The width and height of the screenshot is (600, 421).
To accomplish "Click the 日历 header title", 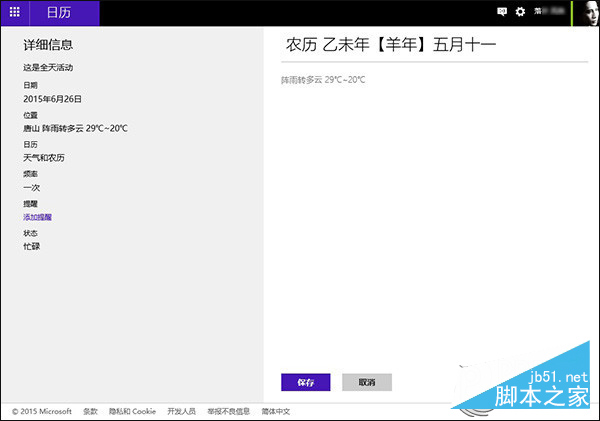I will pyautogui.click(x=59, y=13).
